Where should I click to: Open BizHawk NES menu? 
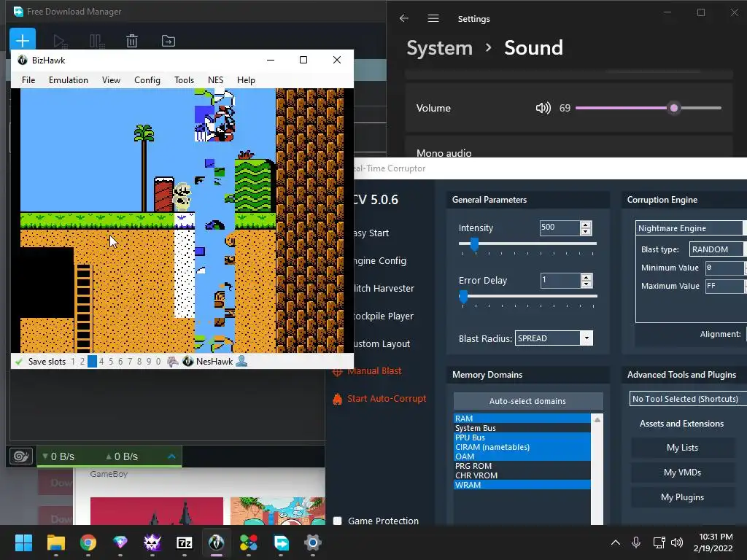pyautogui.click(x=215, y=80)
